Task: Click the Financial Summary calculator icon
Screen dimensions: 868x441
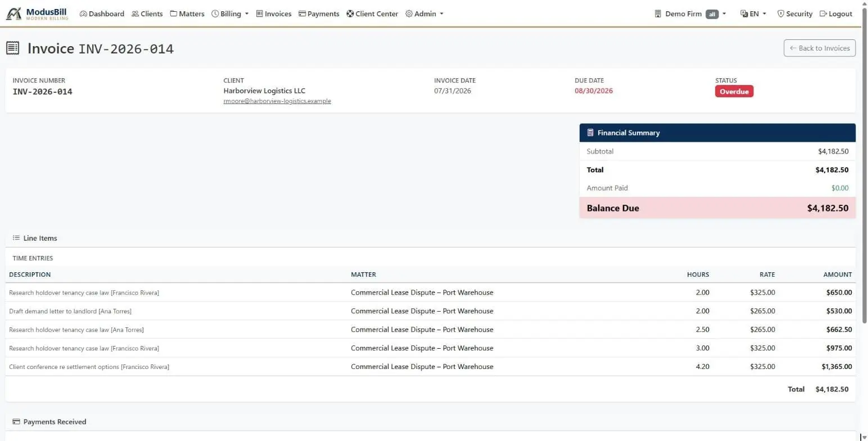Action: click(590, 133)
